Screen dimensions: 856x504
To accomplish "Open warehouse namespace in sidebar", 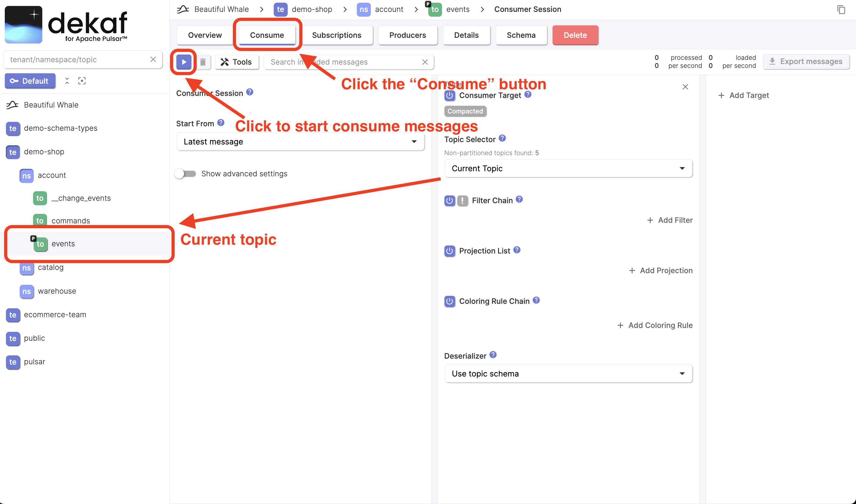I will 57,291.
